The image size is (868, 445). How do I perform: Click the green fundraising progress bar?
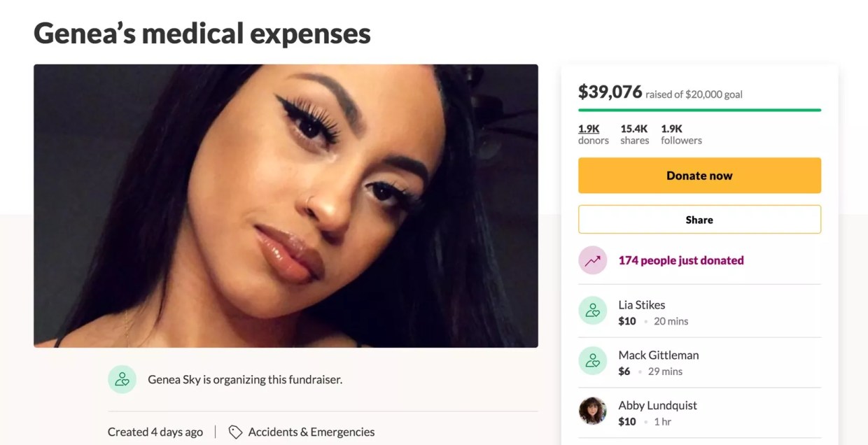click(699, 110)
